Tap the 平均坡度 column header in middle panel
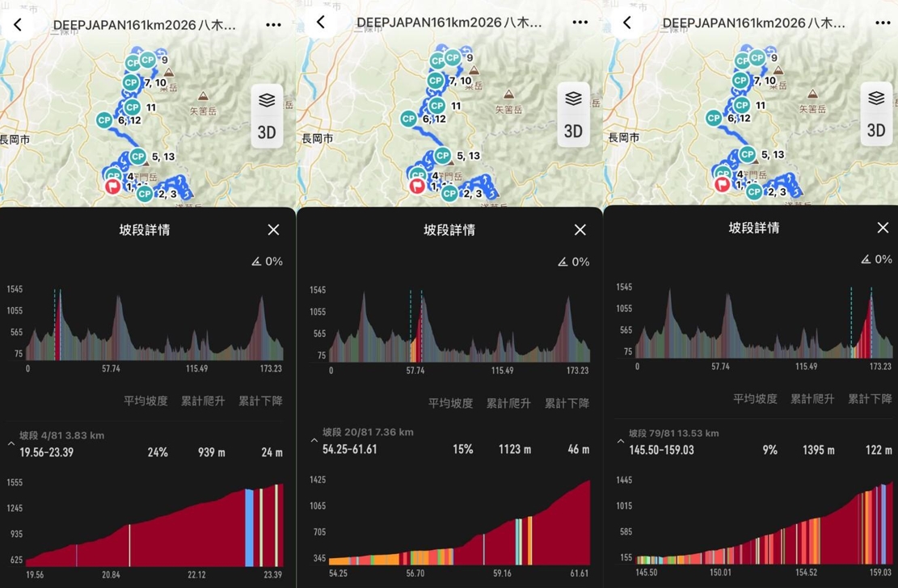898x588 pixels. [x=451, y=403]
